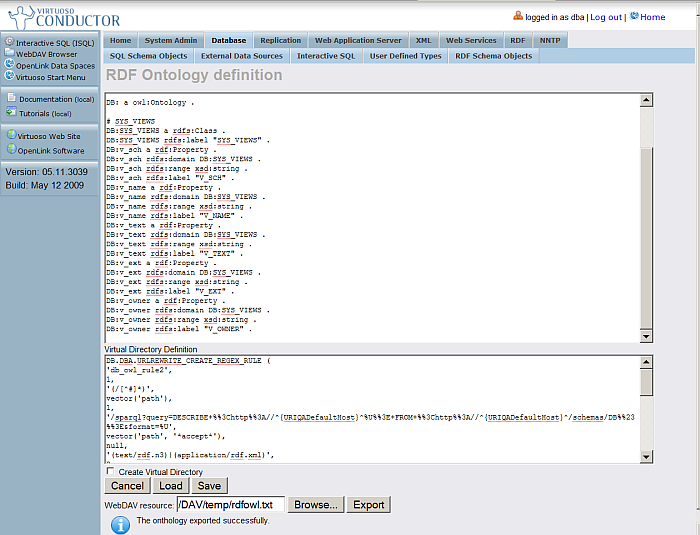Screen dimensions: 700x535
Task: Click the OpenLink Software globe icon
Action: point(12,149)
